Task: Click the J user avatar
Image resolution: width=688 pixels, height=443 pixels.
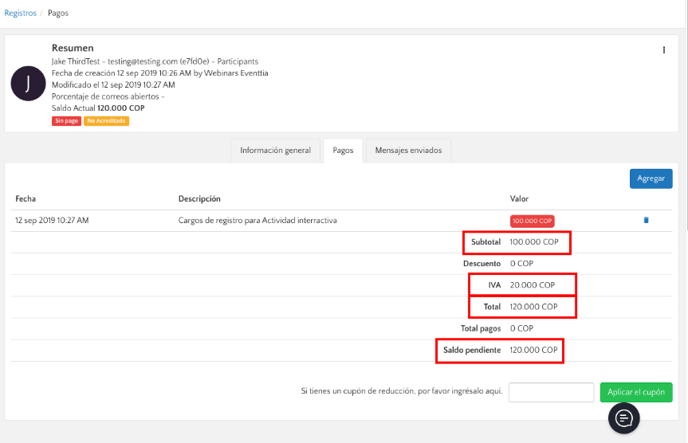Action: [x=28, y=84]
